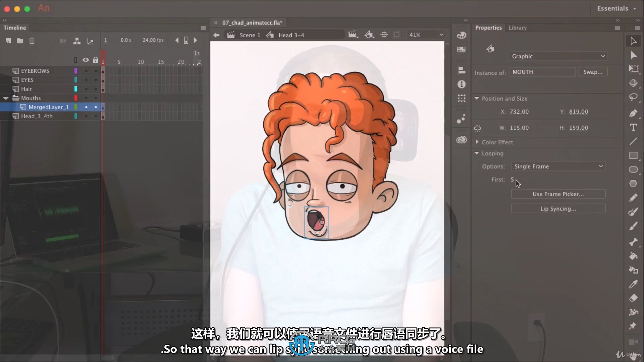The width and height of the screenshot is (644, 362).
Task: Toggle visibility of Mouths layer
Action: click(86, 98)
